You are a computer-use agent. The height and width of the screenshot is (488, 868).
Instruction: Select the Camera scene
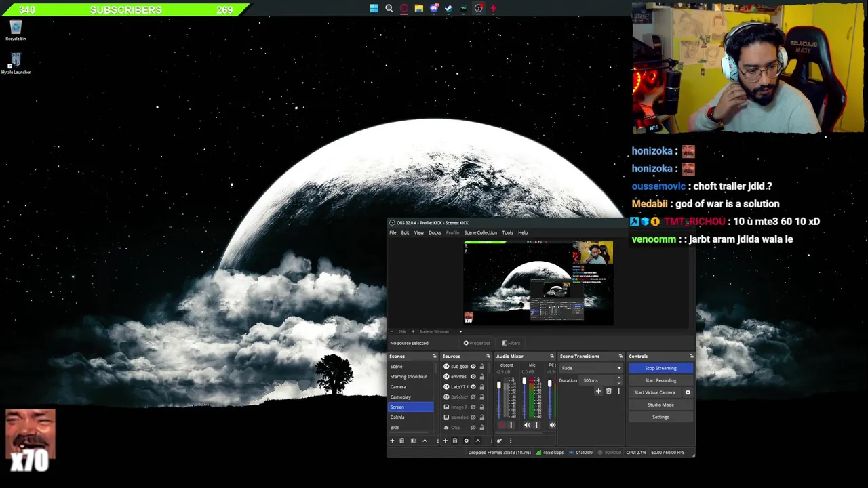tap(410, 387)
